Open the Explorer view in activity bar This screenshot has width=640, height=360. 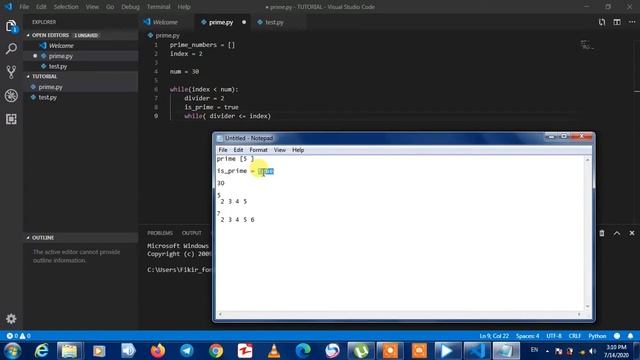click(x=11, y=26)
